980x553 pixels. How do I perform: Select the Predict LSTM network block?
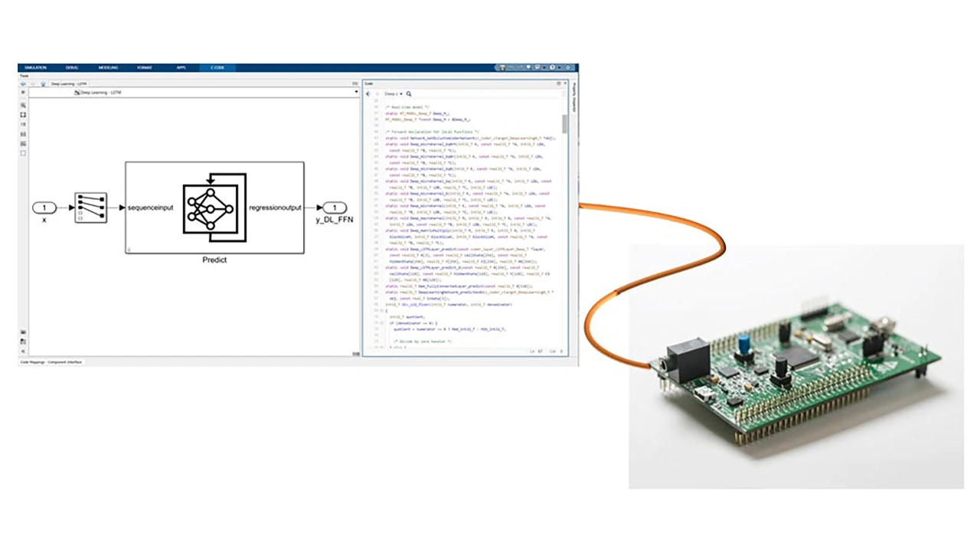pyautogui.click(x=214, y=208)
